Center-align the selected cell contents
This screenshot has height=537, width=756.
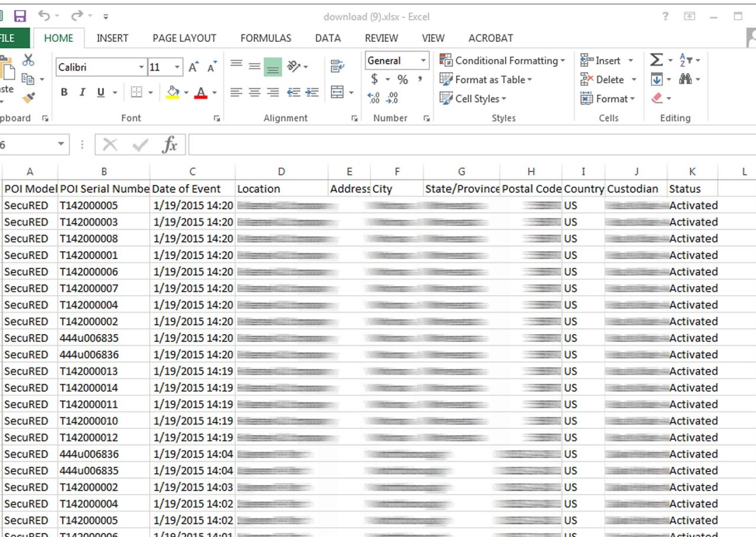(x=255, y=92)
